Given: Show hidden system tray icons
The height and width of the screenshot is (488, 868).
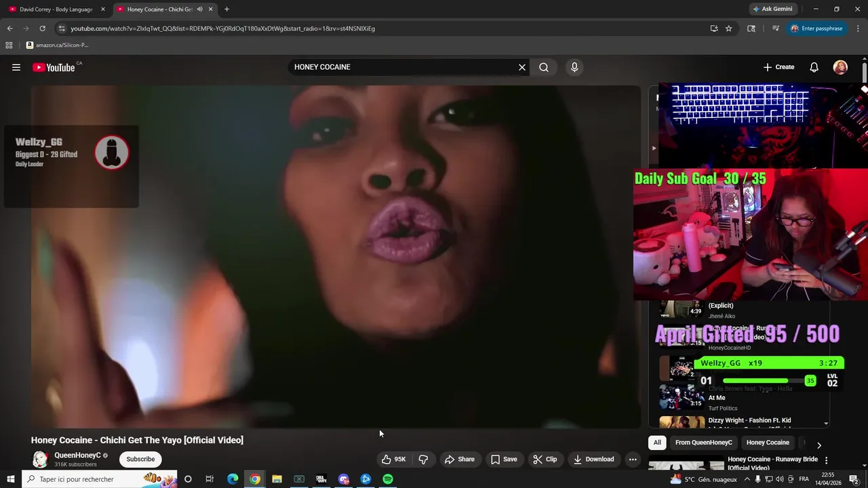Looking at the screenshot, I should click(x=747, y=479).
